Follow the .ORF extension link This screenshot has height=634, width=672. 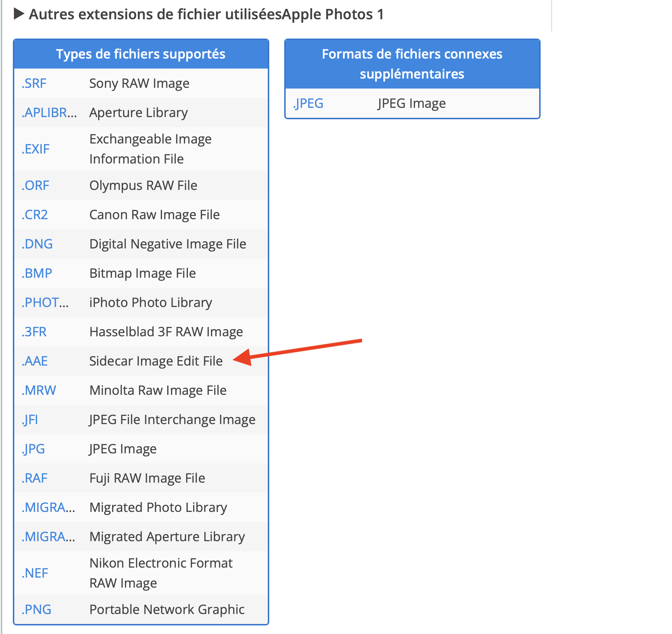(x=35, y=186)
